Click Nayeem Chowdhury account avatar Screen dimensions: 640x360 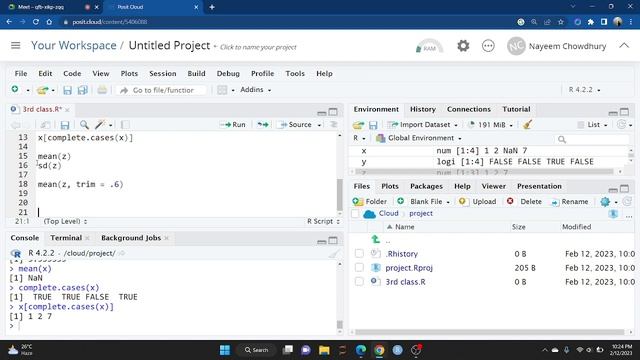pos(516,46)
